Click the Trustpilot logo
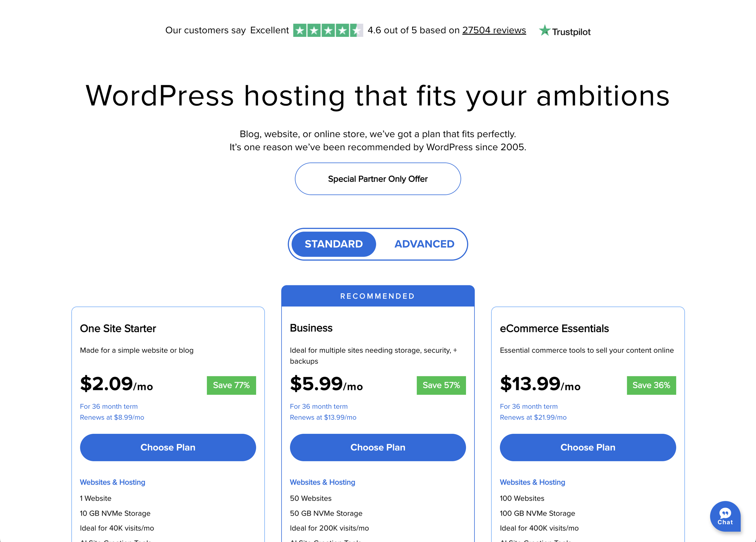Image resolution: width=756 pixels, height=542 pixels. pos(564,31)
